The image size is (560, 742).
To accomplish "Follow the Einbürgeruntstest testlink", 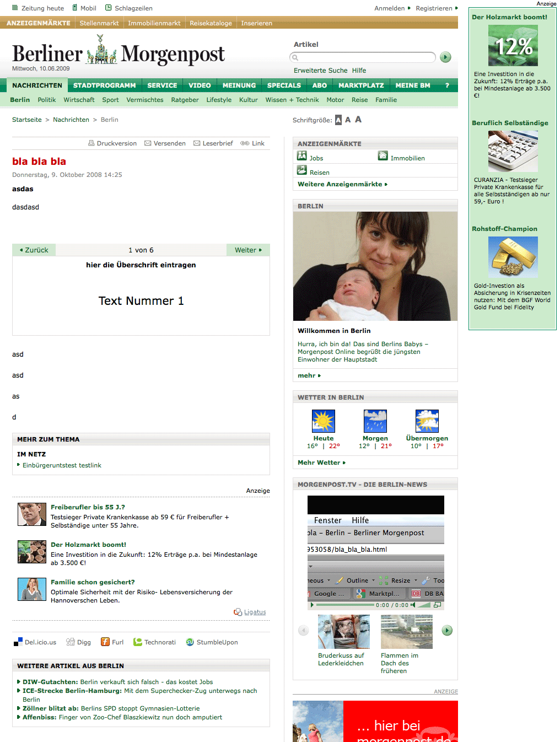I will coord(62,465).
